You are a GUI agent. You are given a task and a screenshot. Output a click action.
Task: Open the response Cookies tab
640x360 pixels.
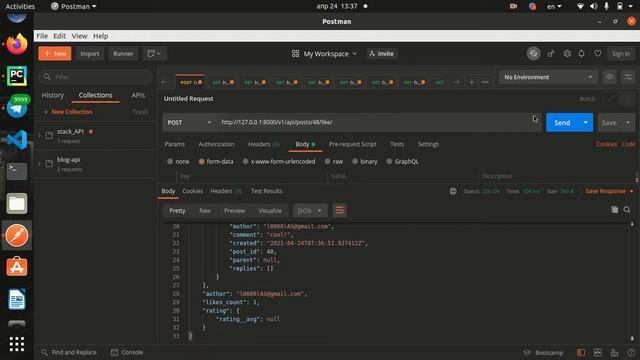pyautogui.click(x=192, y=191)
